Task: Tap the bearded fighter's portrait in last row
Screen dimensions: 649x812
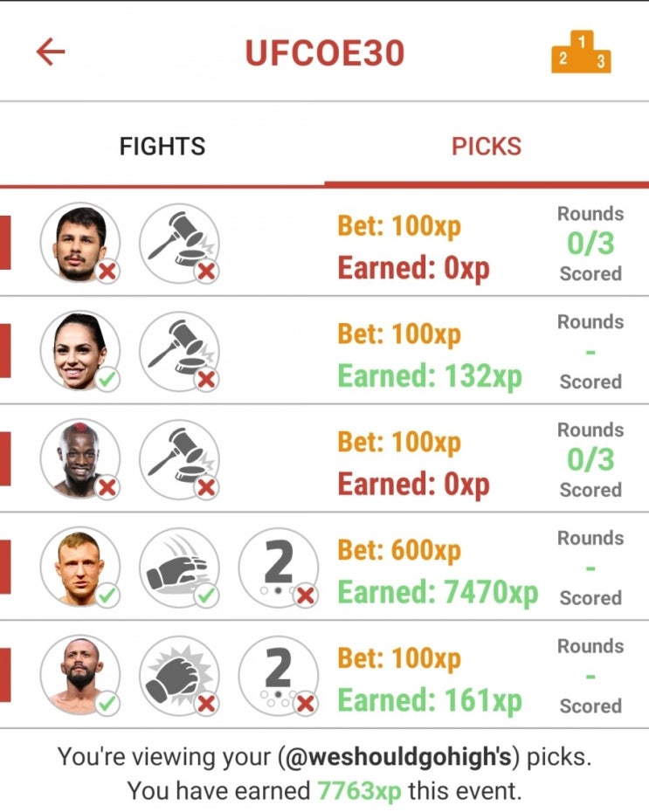Action: click(80, 675)
